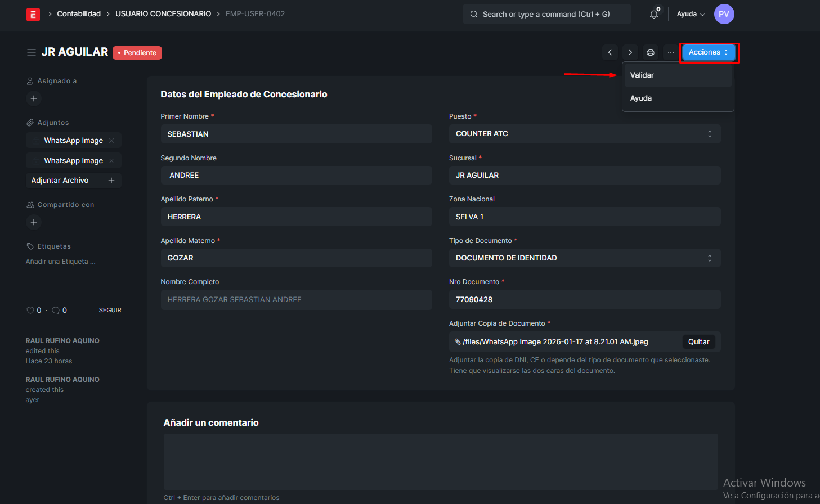Remove the first WhatsApp Image attachment
Image resolution: width=820 pixels, height=504 pixels.
coord(111,141)
